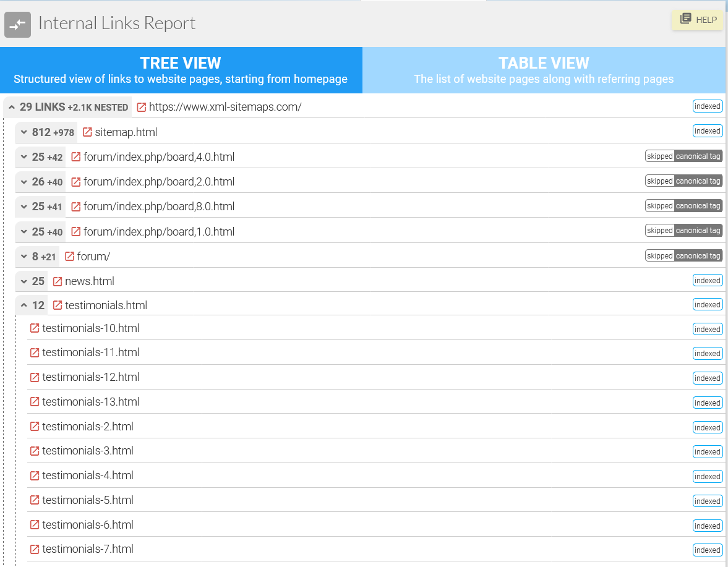
Task: Select the TREE VIEW tab
Action: (181, 69)
